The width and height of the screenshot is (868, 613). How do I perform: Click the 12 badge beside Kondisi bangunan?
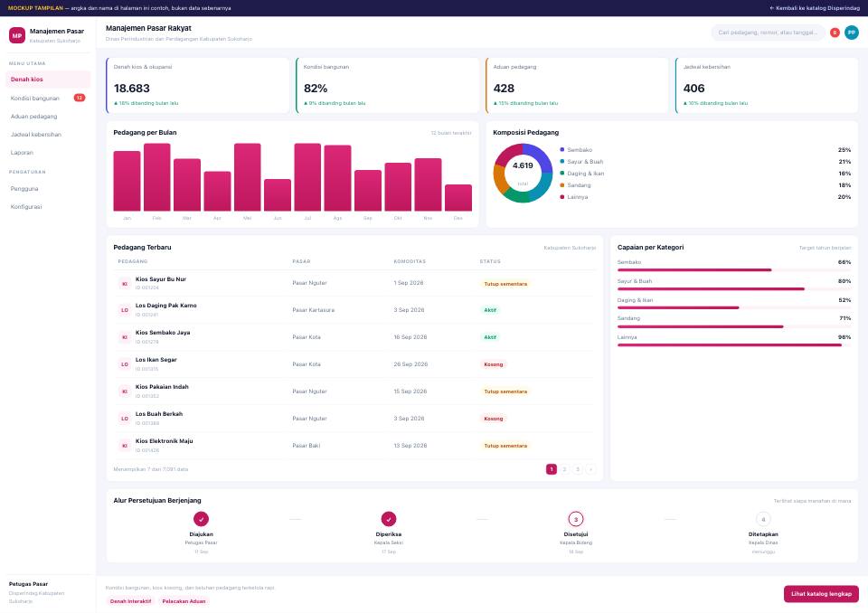tap(80, 98)
